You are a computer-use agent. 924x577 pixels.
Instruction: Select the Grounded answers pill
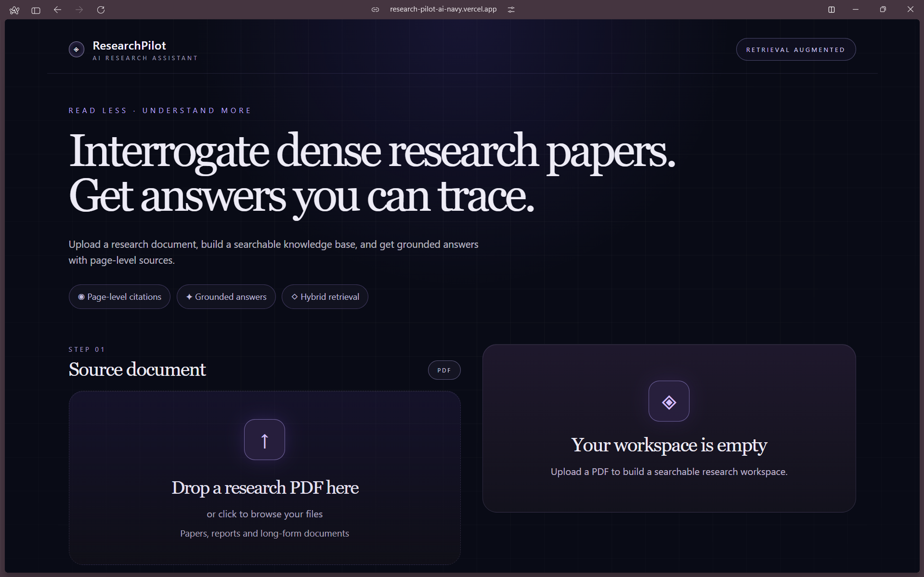point(226,297)
